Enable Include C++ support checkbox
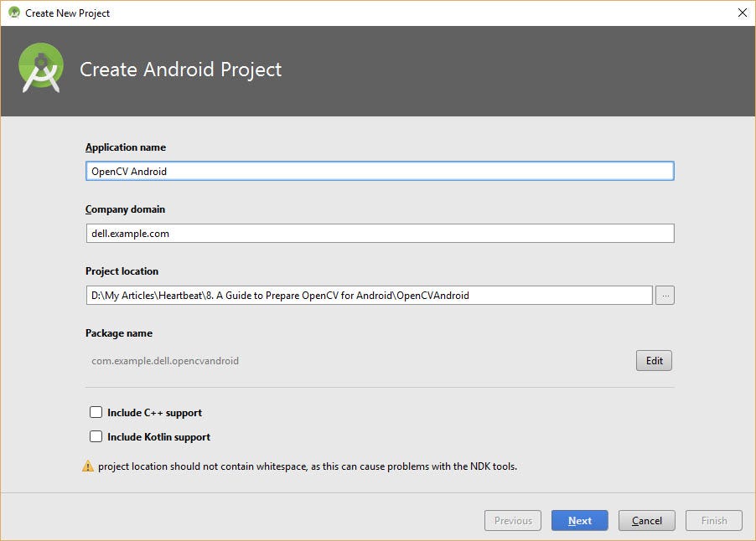Image resolution: width=756 pixels, height=541 pixels. coord(96,412)
